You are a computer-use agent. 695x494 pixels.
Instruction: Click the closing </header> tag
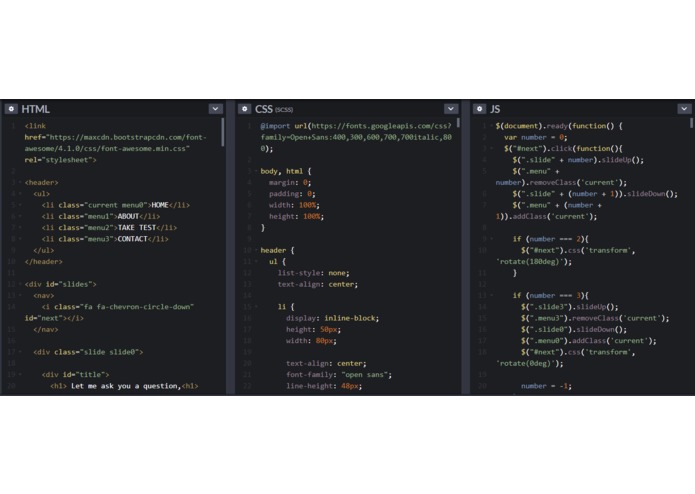pos(43,261)
